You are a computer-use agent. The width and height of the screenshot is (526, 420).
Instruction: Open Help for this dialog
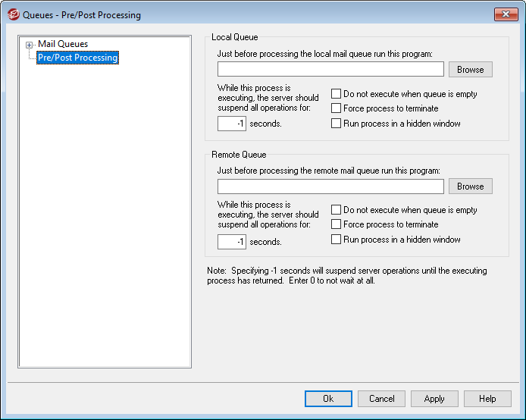coord(487,399)
